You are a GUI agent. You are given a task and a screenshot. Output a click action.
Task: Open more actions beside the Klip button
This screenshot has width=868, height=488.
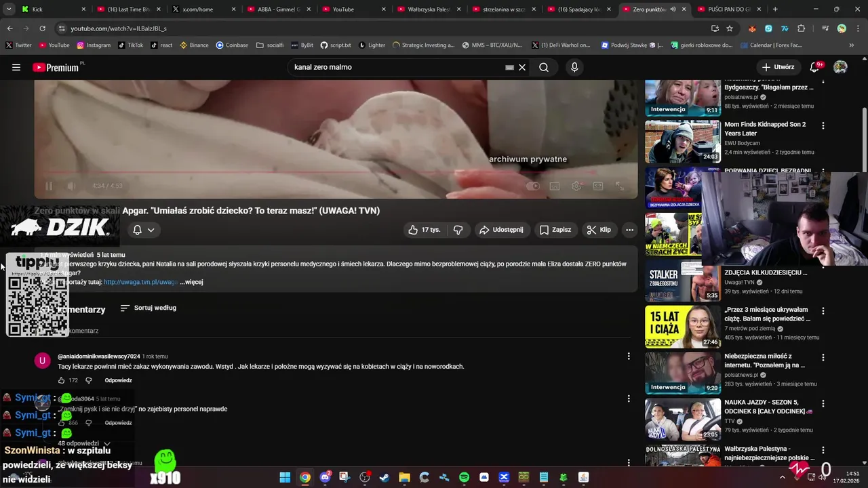(x=629, y=230)
